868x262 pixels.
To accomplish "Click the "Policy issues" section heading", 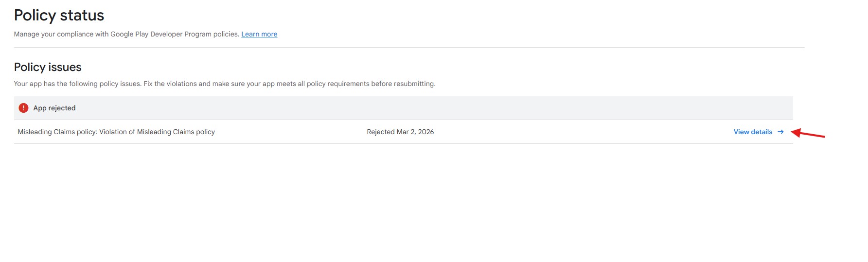I will pos(48,67).
